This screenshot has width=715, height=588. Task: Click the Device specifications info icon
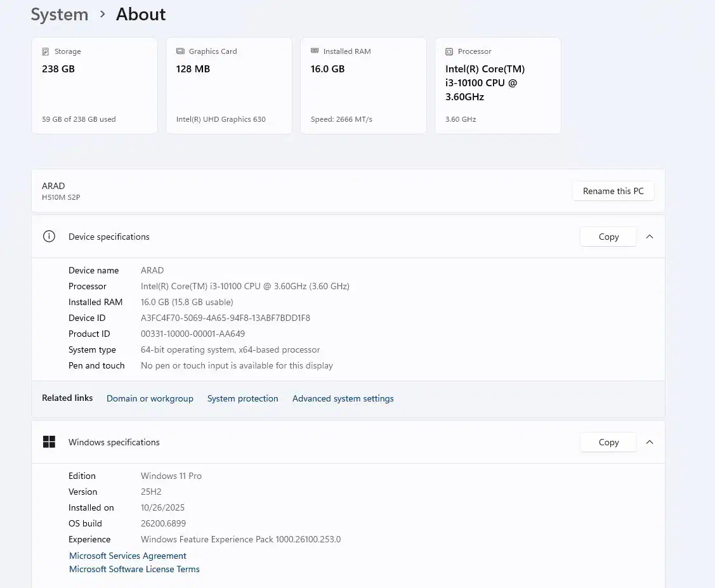pyautogui.click(x=49, y=237)
